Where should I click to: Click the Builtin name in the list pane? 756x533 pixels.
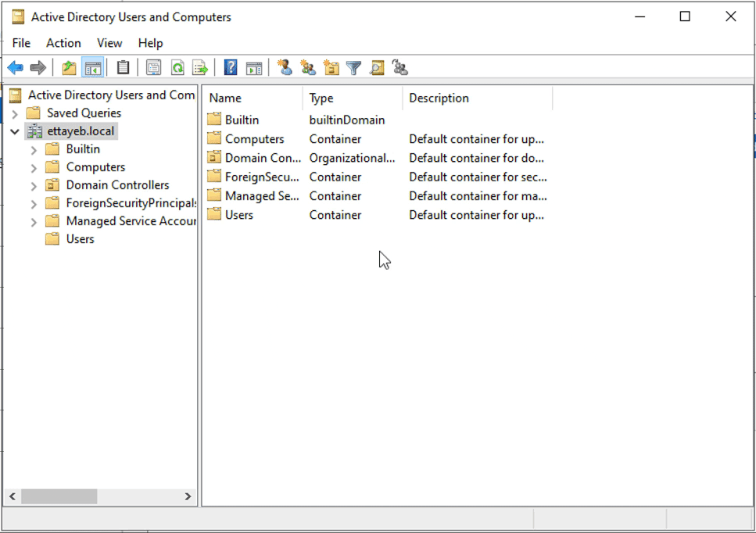[242, 120]
